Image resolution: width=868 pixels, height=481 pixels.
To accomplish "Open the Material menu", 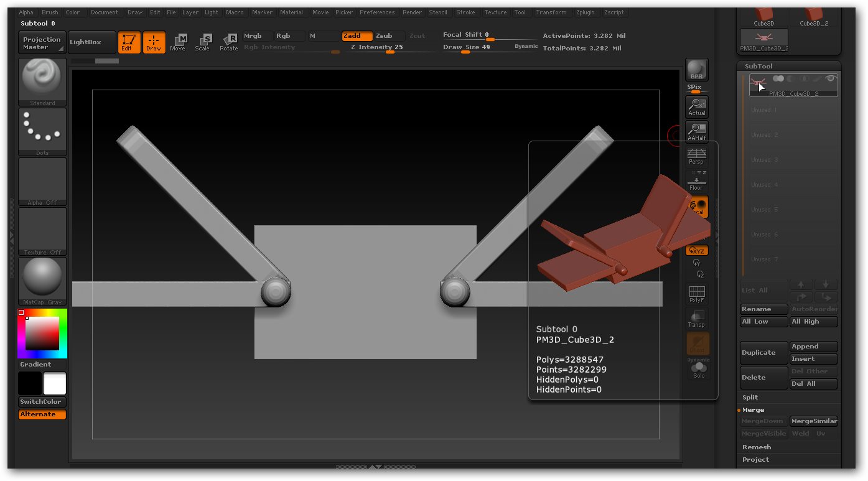I will 291,12.
